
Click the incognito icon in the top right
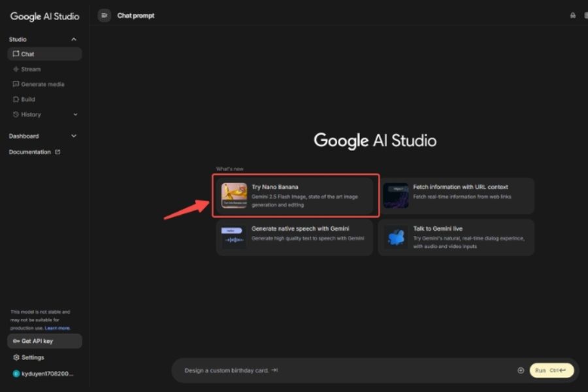coord(573,16)
